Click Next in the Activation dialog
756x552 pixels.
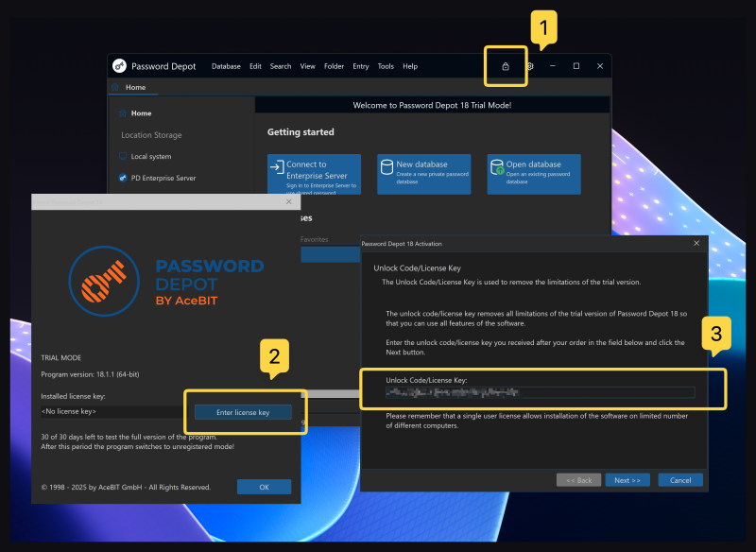click(627, 480)
